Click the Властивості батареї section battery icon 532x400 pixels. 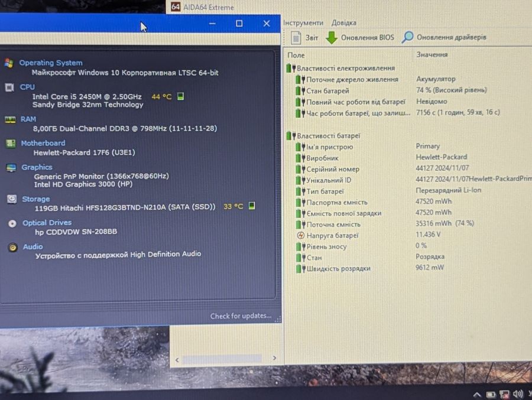(291, 136)
